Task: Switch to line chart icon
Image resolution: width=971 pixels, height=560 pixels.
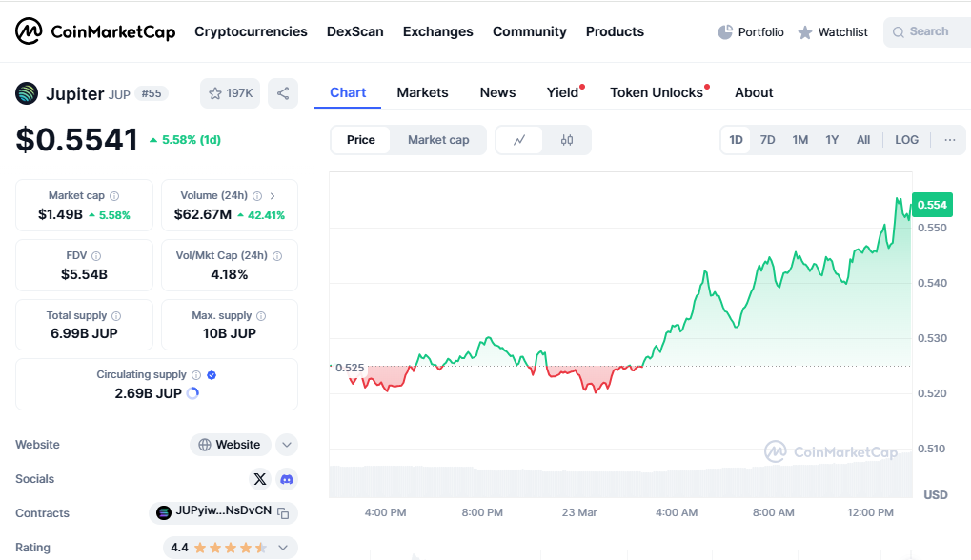Action: point(519,140)
